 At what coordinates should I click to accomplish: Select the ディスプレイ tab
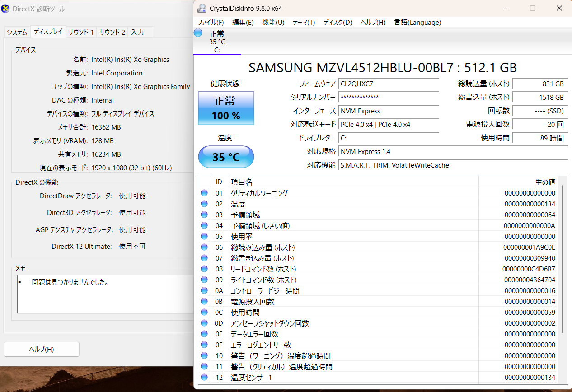pyautogui.click(x=48, y=32)
